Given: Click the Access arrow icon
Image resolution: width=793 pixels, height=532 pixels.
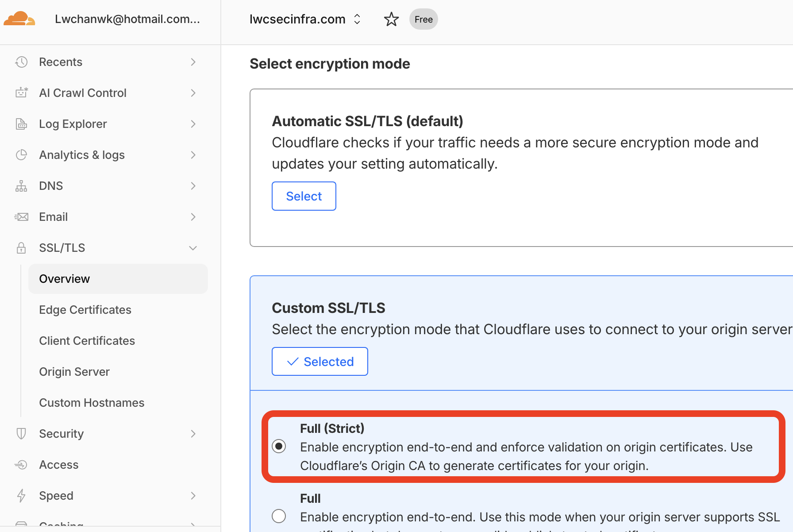Looking at the screenshot, I should 21,465.
